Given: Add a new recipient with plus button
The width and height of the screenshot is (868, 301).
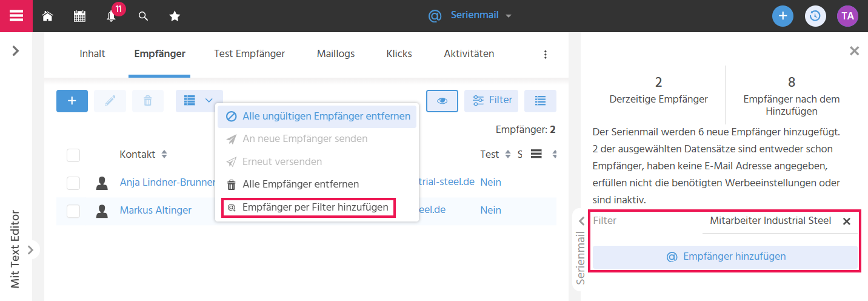Looking at the screenshot, I should pos(72,101).
